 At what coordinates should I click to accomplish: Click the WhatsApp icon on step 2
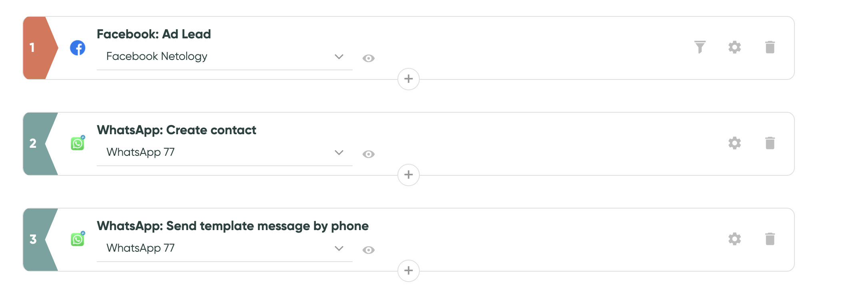pyautogui.click(x=77, y=143)
